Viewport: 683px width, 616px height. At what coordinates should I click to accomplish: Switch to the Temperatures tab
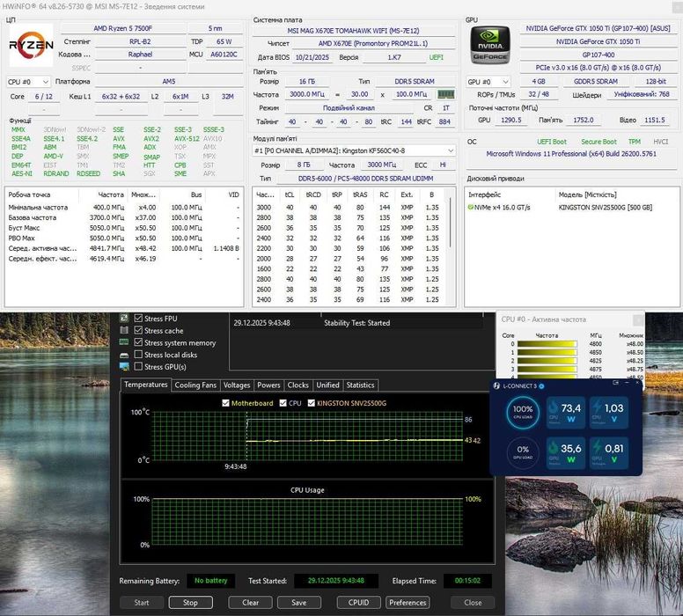pos(145,385)
